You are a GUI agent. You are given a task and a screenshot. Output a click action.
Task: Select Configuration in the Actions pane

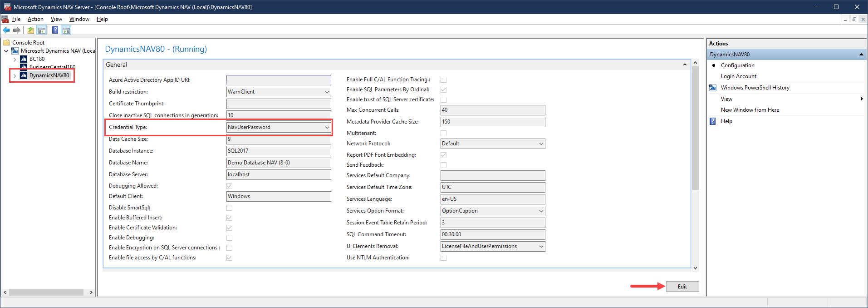tap(737, 65)
